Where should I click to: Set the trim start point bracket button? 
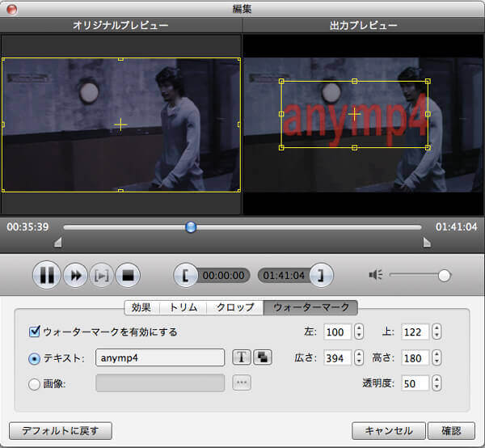pos(186,275)
